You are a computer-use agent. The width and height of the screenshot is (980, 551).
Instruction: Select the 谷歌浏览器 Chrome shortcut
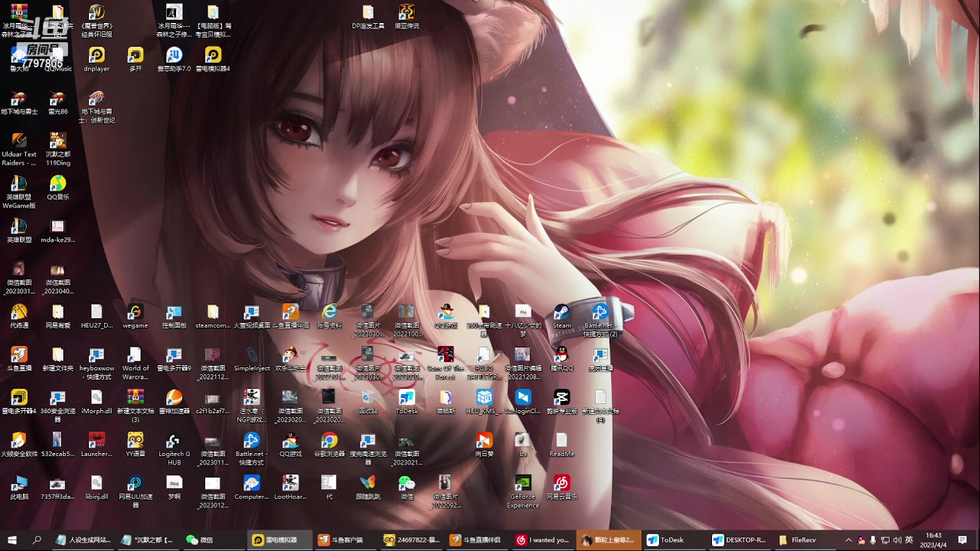[x=329, y=445]
